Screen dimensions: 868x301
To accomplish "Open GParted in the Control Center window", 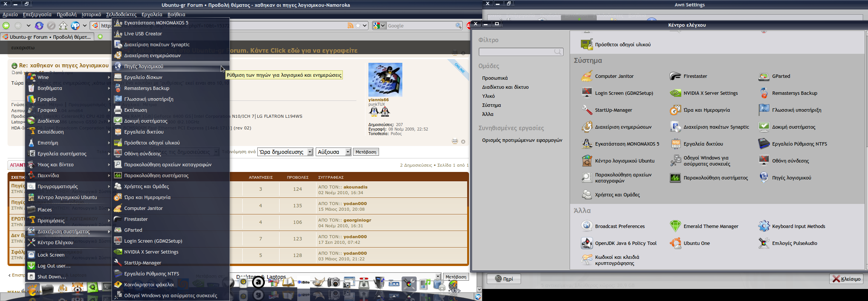I will point(774,76).
